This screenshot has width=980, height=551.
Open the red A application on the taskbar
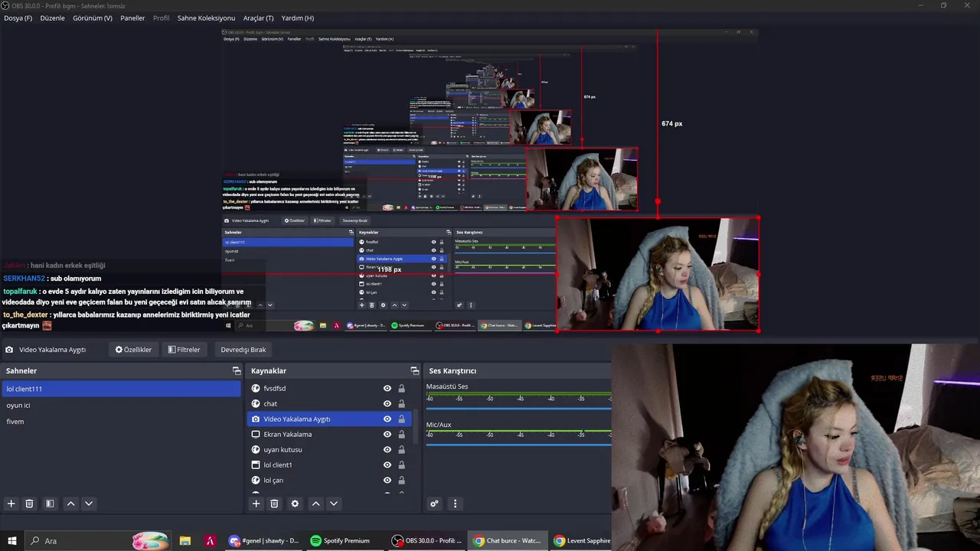[x=209, y=541]
